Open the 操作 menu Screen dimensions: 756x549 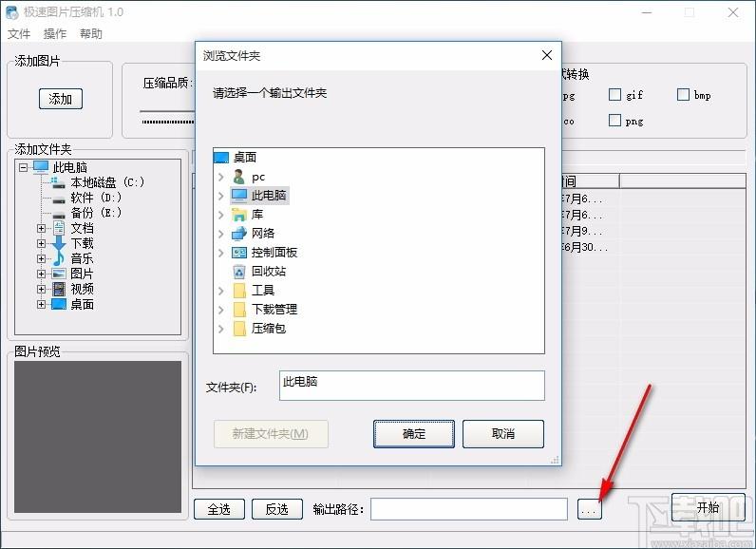point(55,34)
